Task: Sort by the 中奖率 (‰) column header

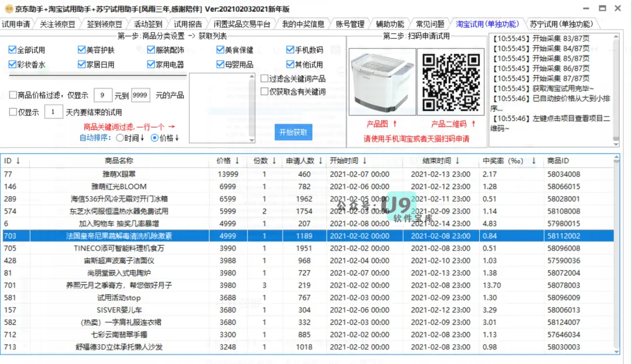Action: tap(510, 161)
